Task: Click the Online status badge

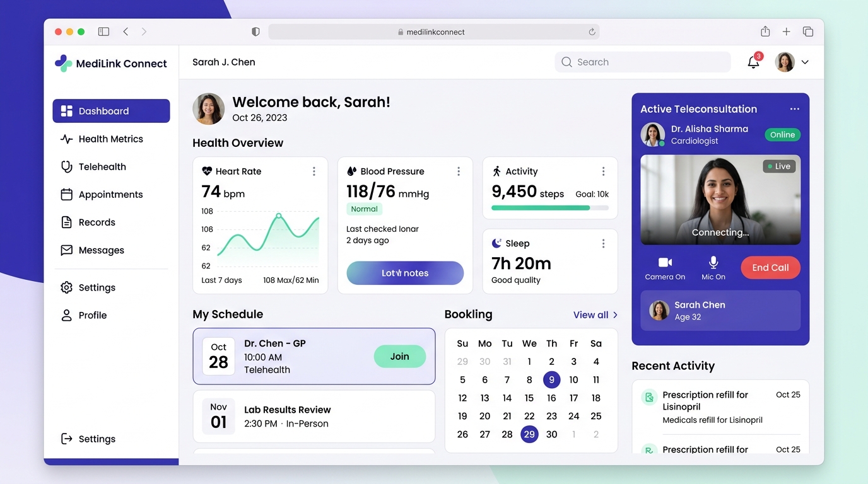Action: (782, 135)
